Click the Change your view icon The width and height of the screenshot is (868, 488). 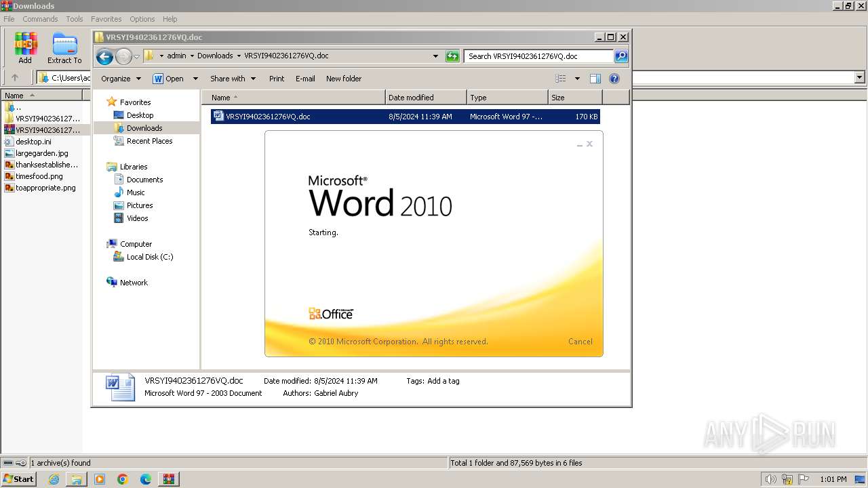pos(561,79)
